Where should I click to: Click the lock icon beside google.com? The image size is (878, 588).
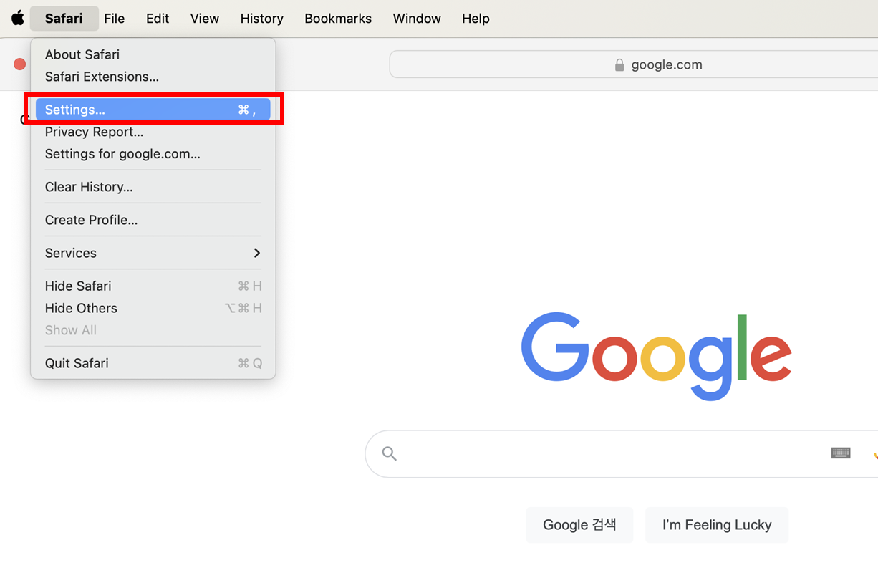(x=619, y=64)
